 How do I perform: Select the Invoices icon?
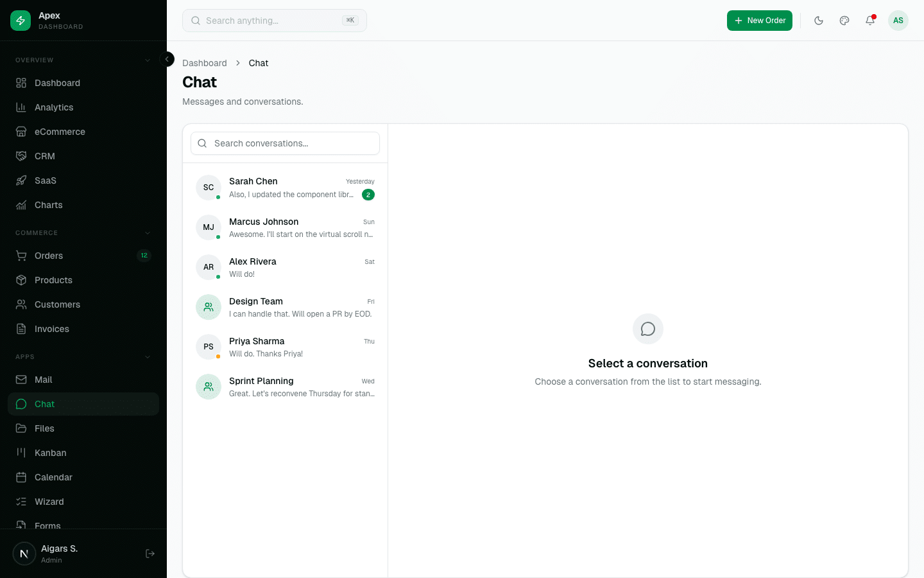tap(21, 329)
